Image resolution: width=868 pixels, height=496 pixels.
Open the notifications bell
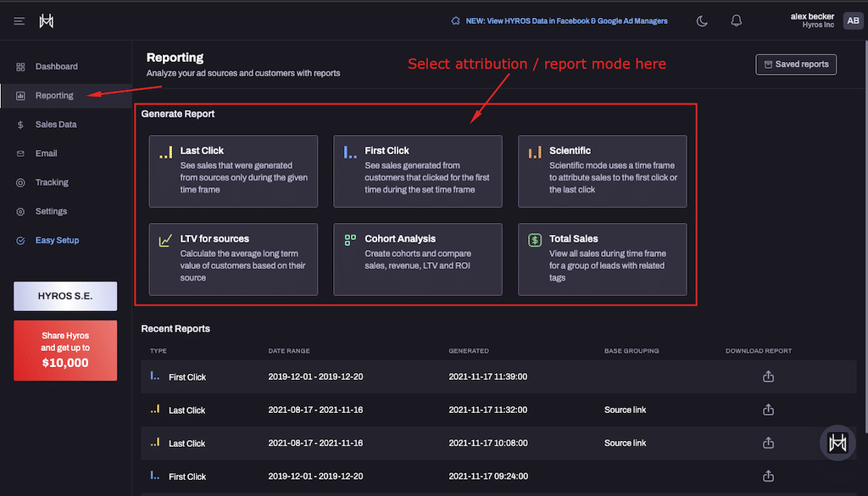point(737,21)
